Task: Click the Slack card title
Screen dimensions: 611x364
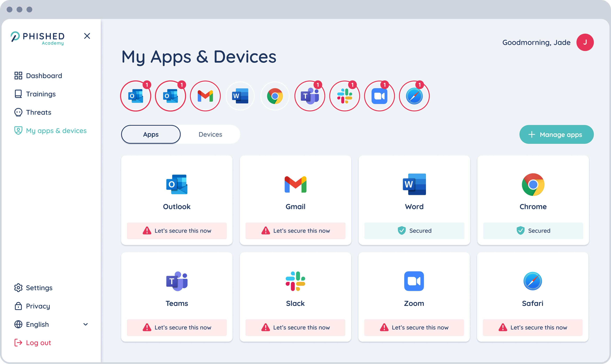Action: click(x=295, y=303)
